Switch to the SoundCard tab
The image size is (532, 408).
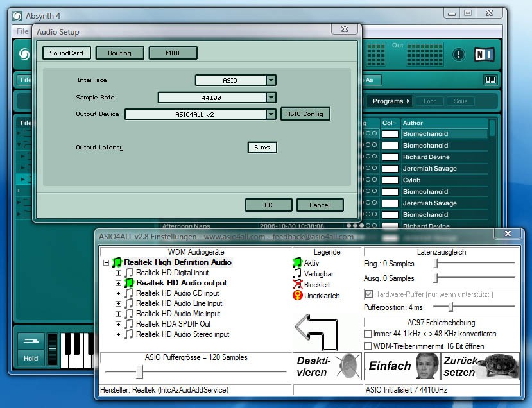click(x=67, y=53)
